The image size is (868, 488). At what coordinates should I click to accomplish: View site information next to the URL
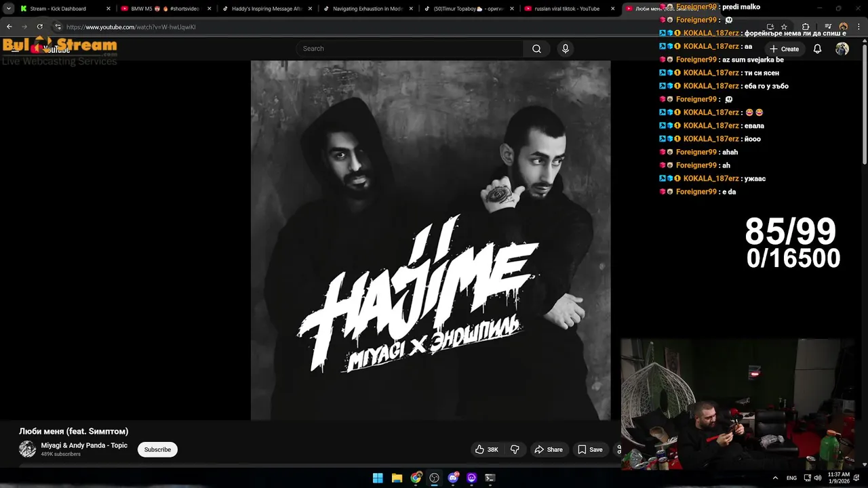click(x=58, y=27)
